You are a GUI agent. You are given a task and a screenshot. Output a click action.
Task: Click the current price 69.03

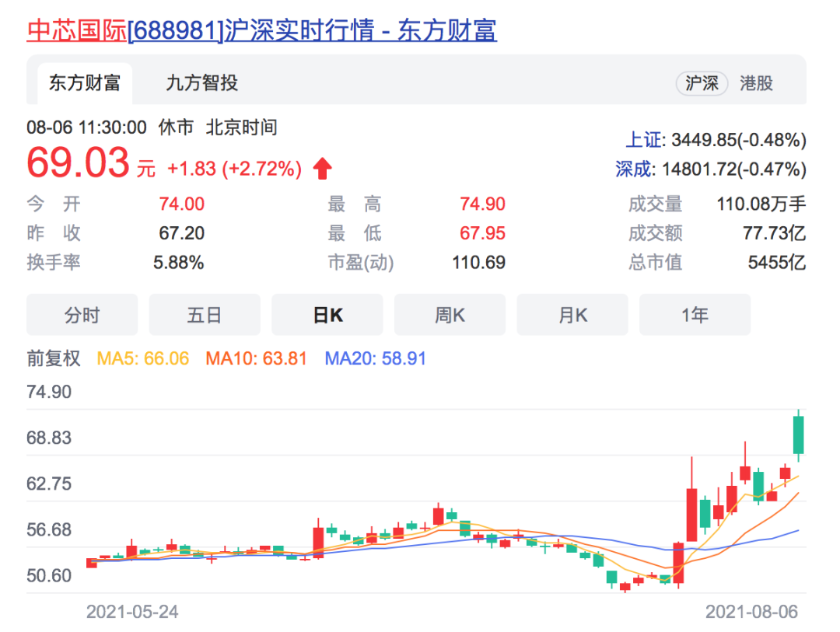click(x=78, y=164)
